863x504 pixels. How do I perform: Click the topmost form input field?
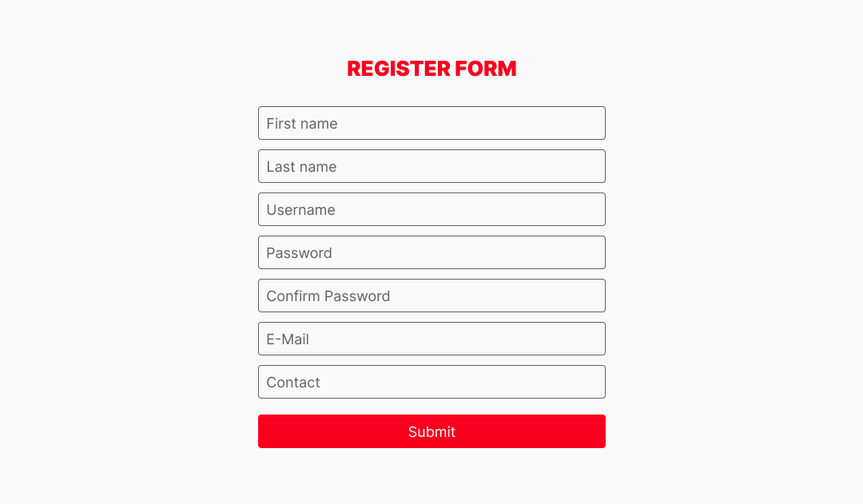pyautogui.click(x=431, y=123)
